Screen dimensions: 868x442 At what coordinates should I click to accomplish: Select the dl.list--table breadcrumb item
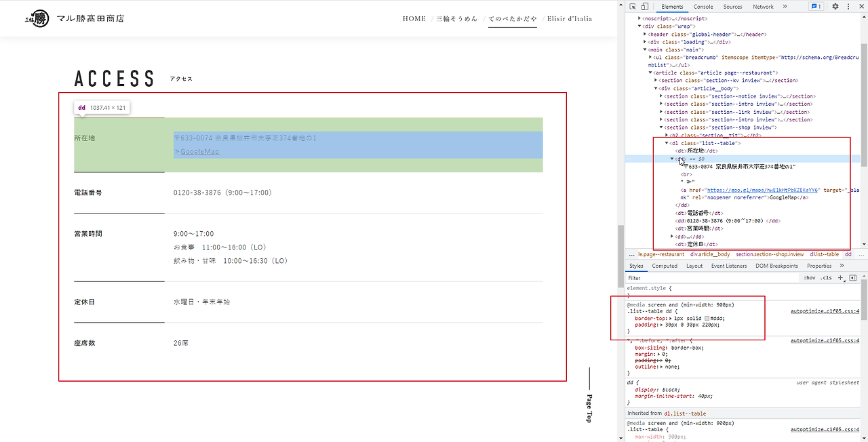tap(824, 254)
